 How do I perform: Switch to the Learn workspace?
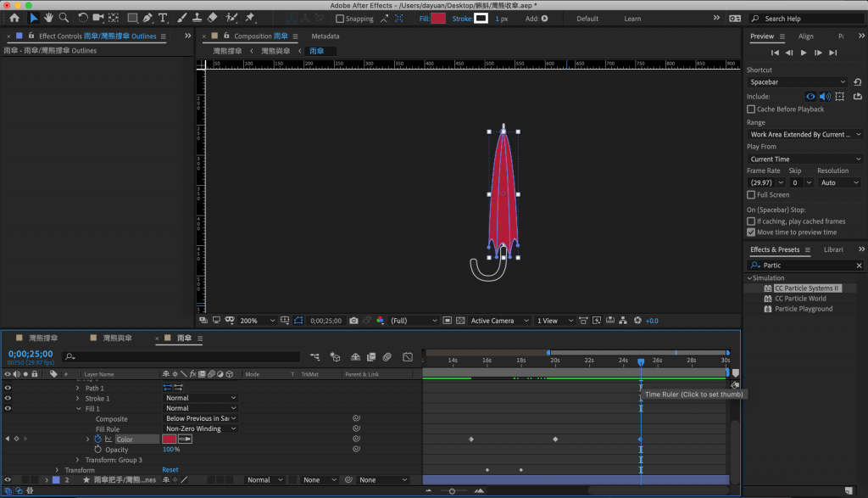pos(632,19)
